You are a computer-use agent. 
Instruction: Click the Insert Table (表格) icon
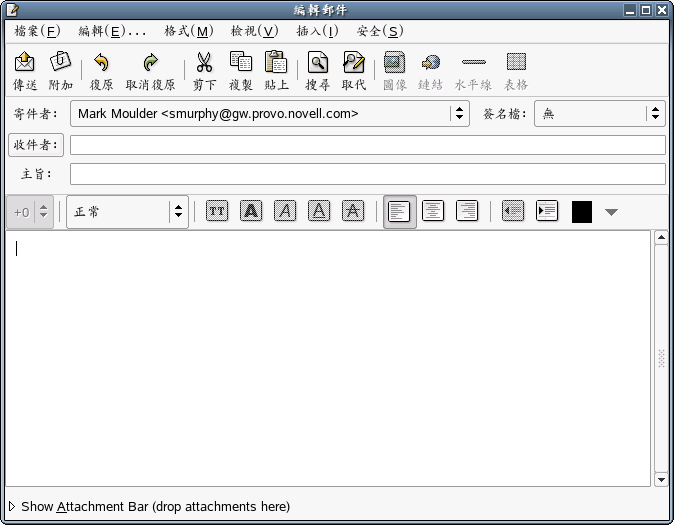(516, 61)
